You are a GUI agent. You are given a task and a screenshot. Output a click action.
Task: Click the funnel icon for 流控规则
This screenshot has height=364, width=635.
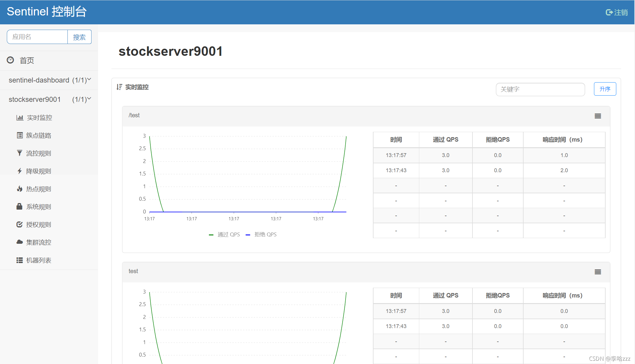(x=20, y=153)
